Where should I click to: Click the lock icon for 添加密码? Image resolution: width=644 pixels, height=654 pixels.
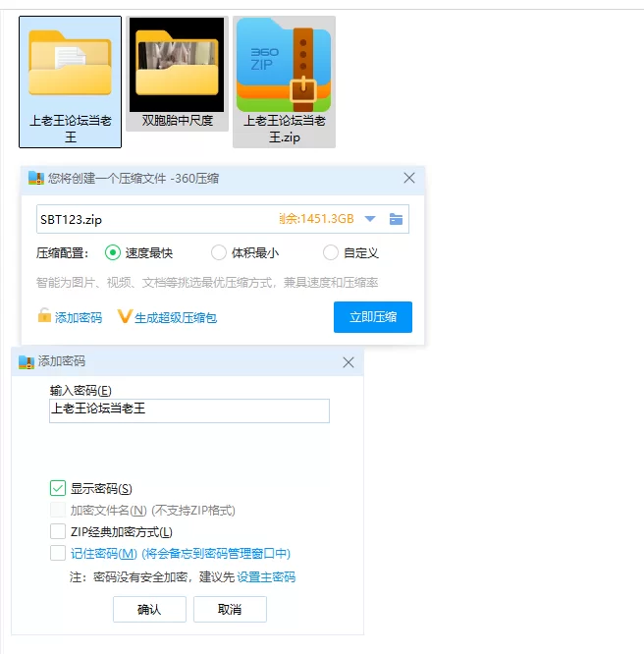pos(44,316)
